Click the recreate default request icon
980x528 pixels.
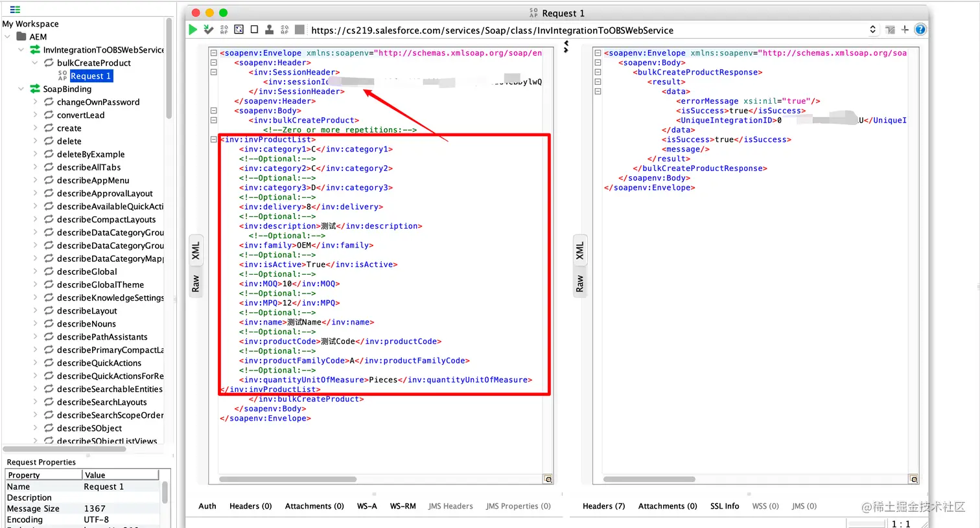239,30
